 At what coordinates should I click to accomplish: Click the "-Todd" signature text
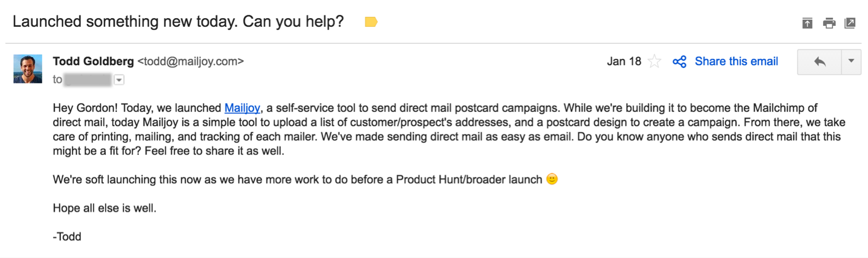click(x=67, y=237)
